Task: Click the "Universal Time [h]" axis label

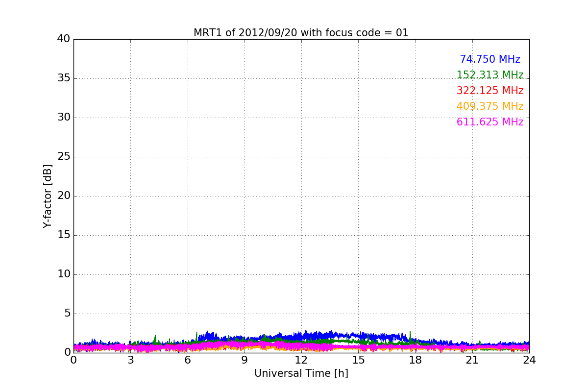Action: click(x=301, y=373)
